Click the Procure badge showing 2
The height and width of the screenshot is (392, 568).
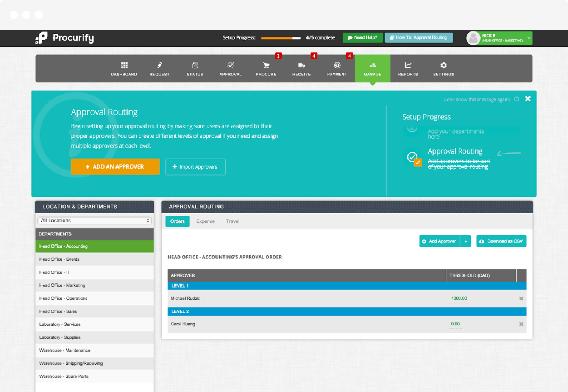(278, 56)
